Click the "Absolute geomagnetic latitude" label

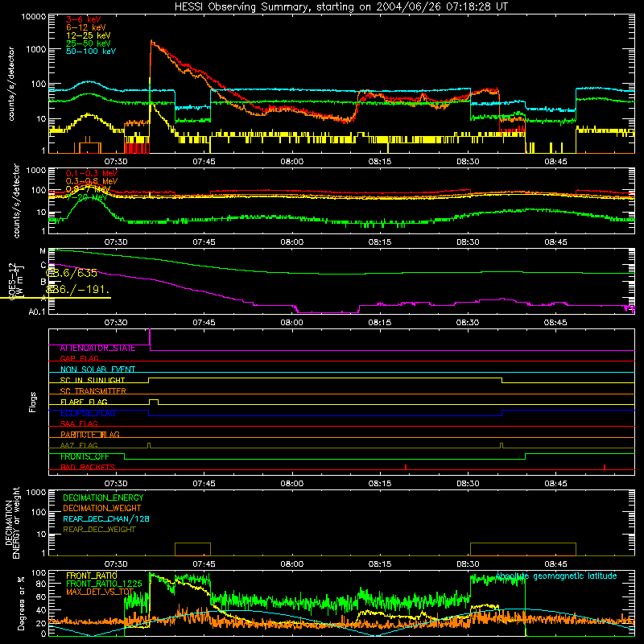click(556, 576)
